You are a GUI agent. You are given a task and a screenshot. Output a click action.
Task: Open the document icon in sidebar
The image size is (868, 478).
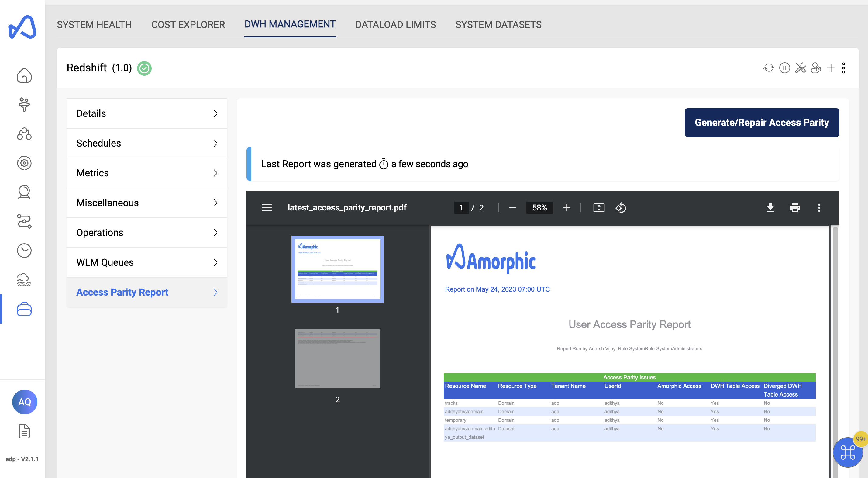24,431
